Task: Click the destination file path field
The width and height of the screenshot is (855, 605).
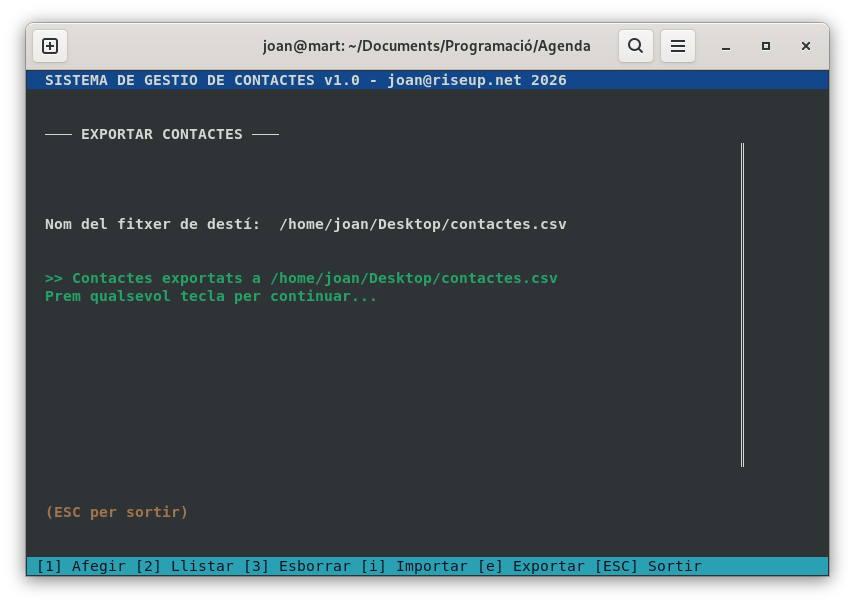Action: click(x=423, y=224)
